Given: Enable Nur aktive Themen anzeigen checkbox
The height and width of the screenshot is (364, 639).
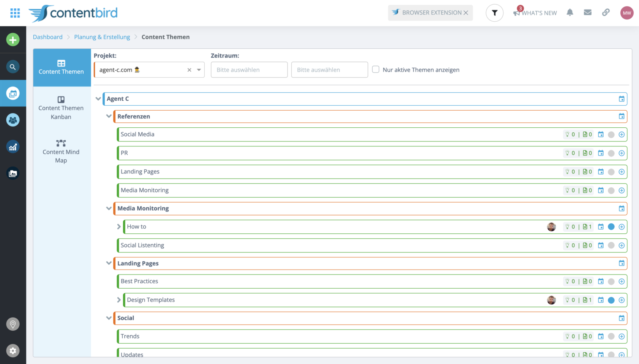Looking at the screenshot, I should click(x=376, y=69).
